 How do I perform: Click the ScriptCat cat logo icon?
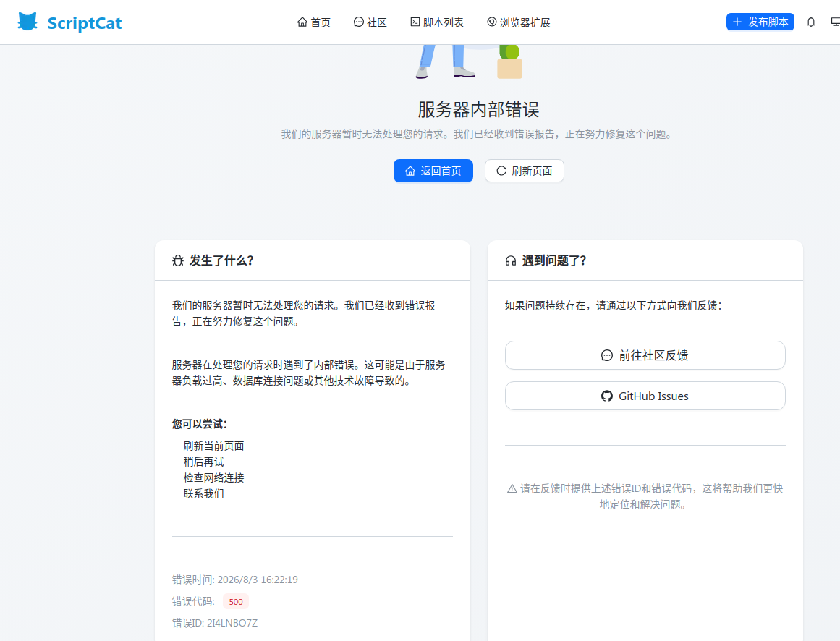27,22
